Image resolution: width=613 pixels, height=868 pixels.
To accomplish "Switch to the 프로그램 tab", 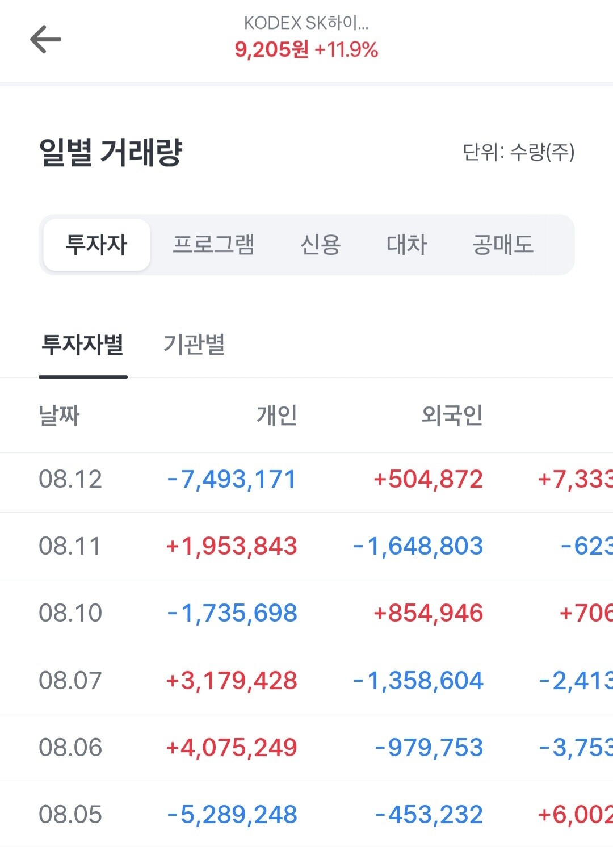I will 213,245.
